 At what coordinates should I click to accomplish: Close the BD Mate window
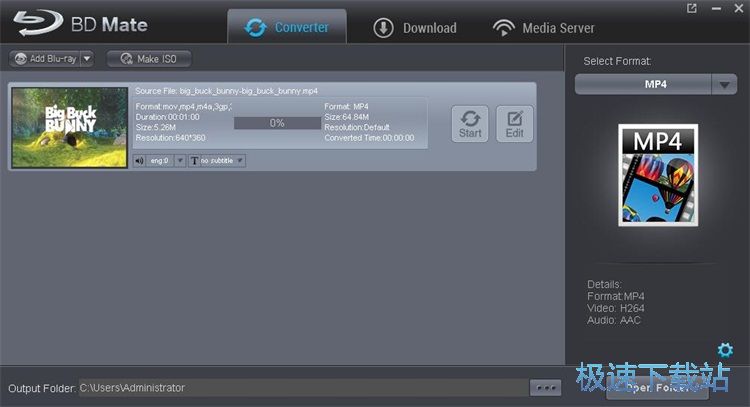pos(739,8)
